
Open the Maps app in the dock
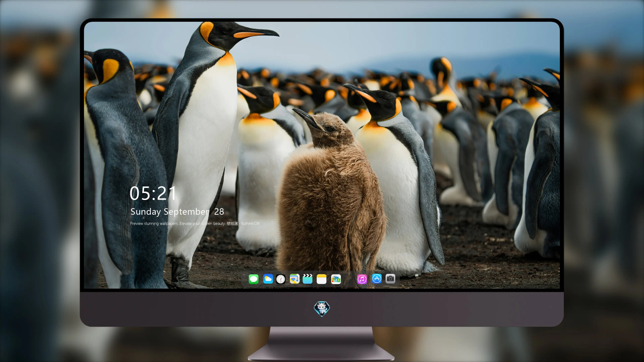coord(294,279)
